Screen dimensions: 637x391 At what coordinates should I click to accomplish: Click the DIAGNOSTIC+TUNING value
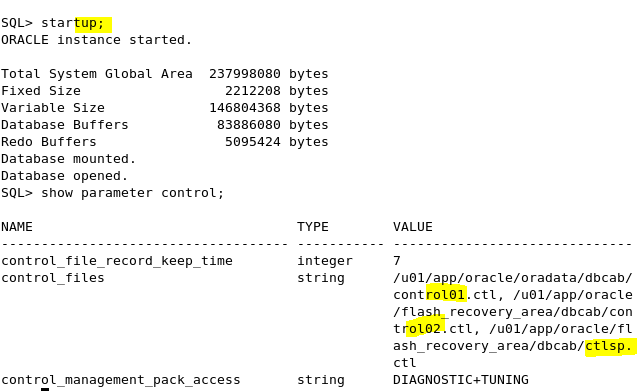pyautogui.click(x=461, y=380)
